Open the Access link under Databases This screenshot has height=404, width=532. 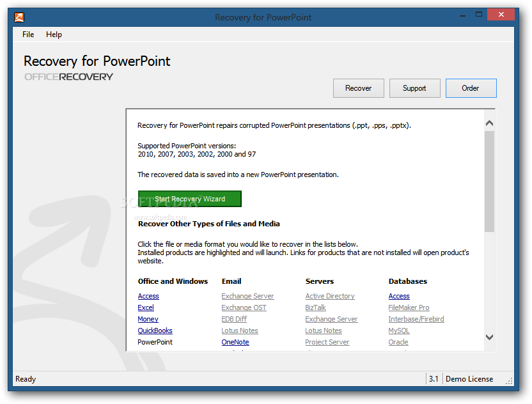coord(399,296)
